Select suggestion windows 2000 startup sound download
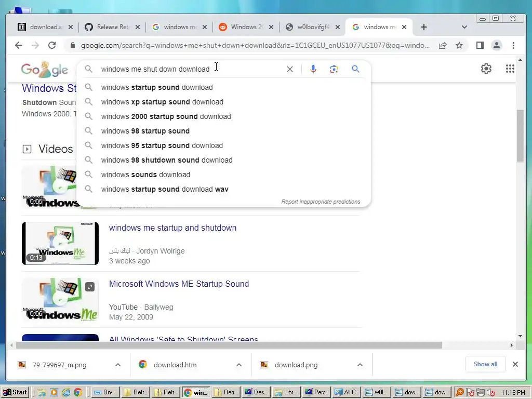Screen dimensions: 532x399 click(223, 116)
